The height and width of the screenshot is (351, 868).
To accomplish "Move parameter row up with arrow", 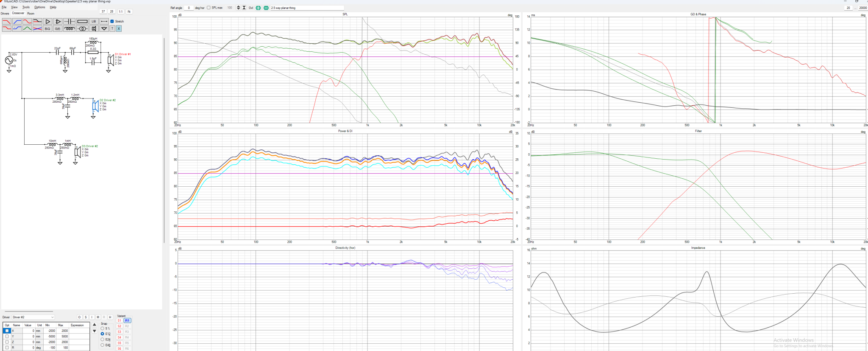I will pos(94,325).
